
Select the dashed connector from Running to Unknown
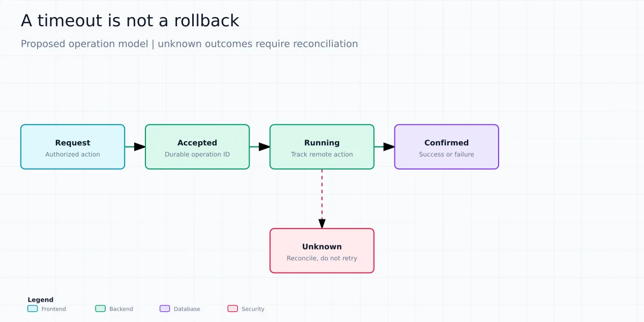322,199
